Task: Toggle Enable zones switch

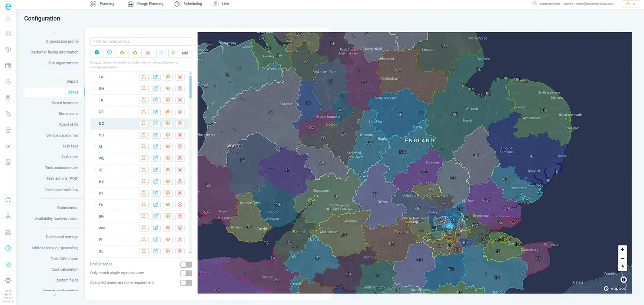Action: click(x=186, y=265)
